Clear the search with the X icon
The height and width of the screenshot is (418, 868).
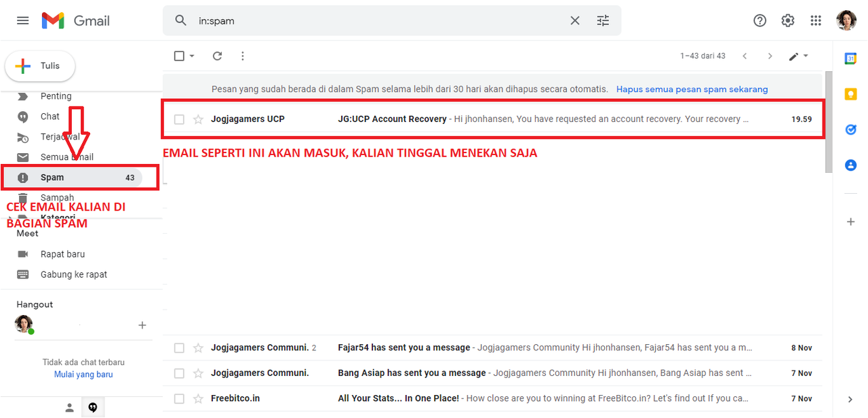575,20
